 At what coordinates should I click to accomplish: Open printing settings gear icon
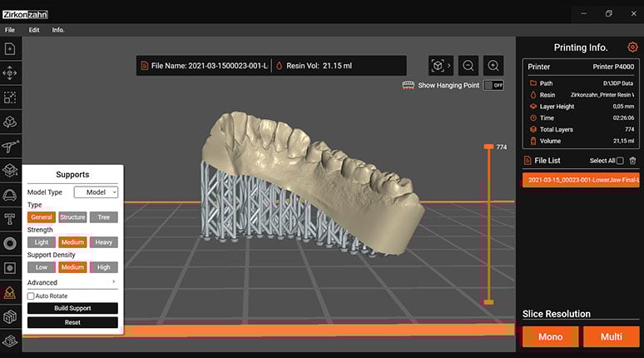click(632, 47)
